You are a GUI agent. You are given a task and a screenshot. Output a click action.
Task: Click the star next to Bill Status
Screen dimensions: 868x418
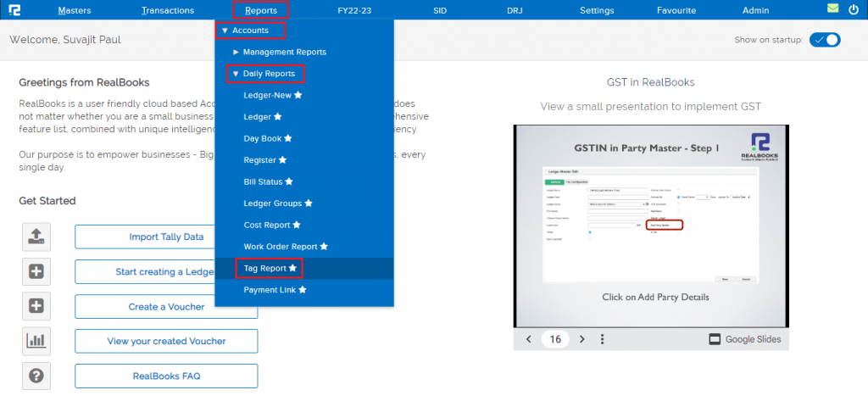tap(289, 181)
